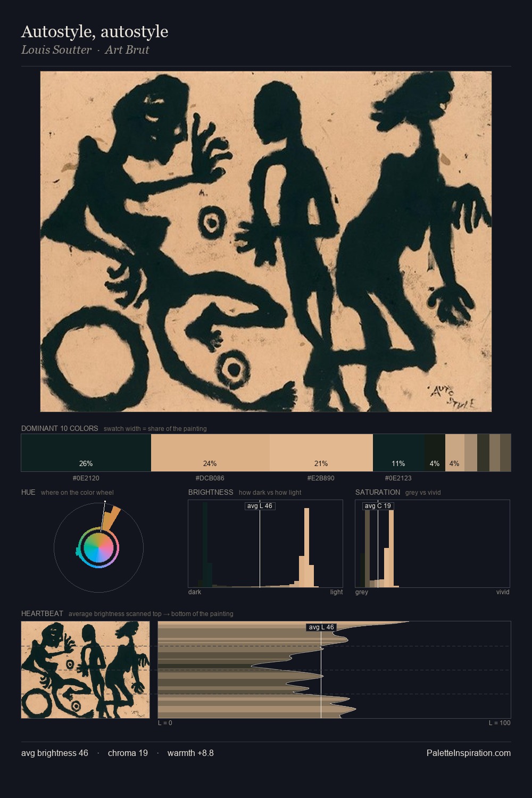This screenshot has width=532, height=798.
Task: Click the brightness histogram chart
Action: click(265, 544)
